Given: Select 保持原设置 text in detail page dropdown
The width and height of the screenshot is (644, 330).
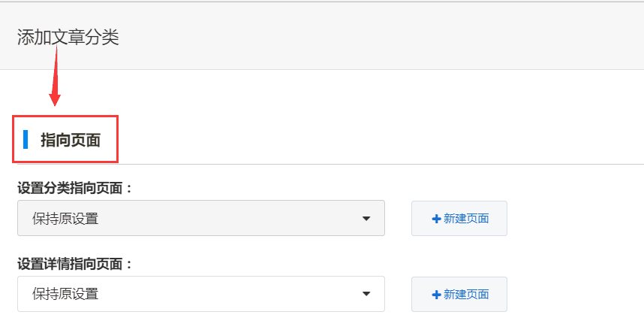Looking at the screenshot, I should [x=65, y=294].
